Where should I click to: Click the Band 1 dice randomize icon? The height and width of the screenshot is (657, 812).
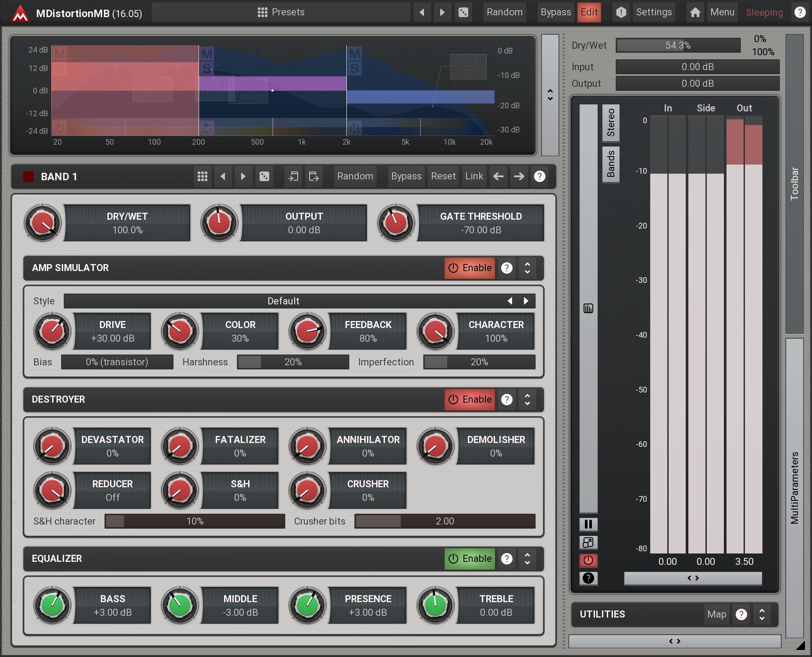coord(264,176)
